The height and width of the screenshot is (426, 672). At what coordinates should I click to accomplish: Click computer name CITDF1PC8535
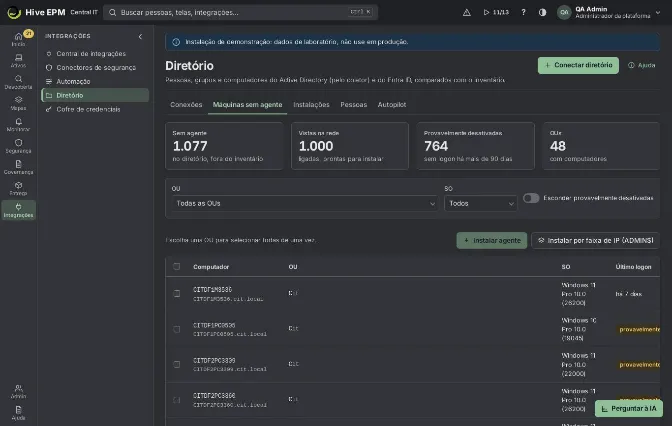[x=214, y=325]
